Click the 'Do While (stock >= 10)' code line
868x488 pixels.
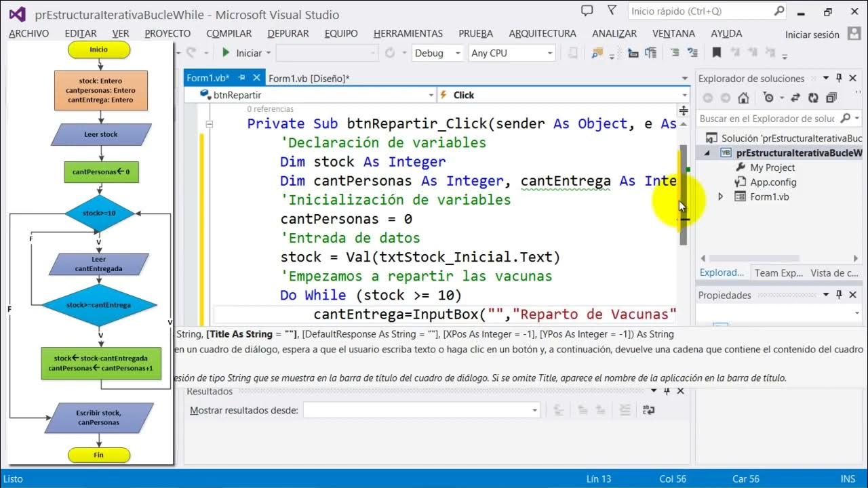pos(371,295)
